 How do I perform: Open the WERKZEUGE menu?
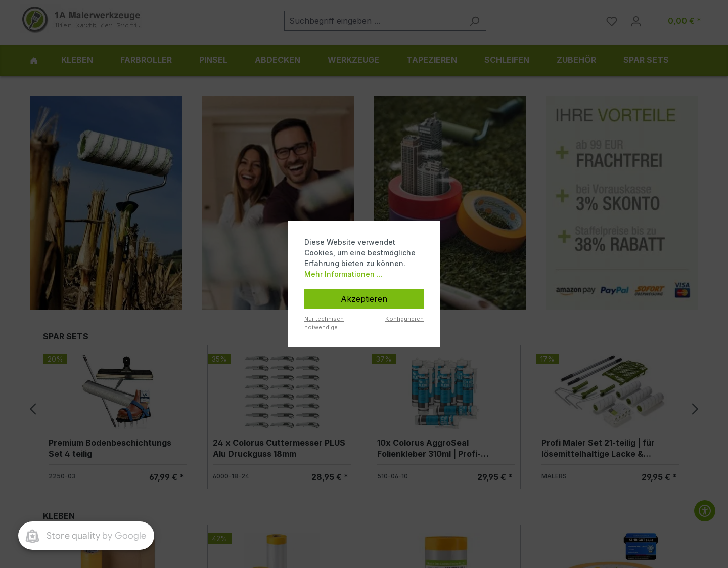tap(353, 60)
